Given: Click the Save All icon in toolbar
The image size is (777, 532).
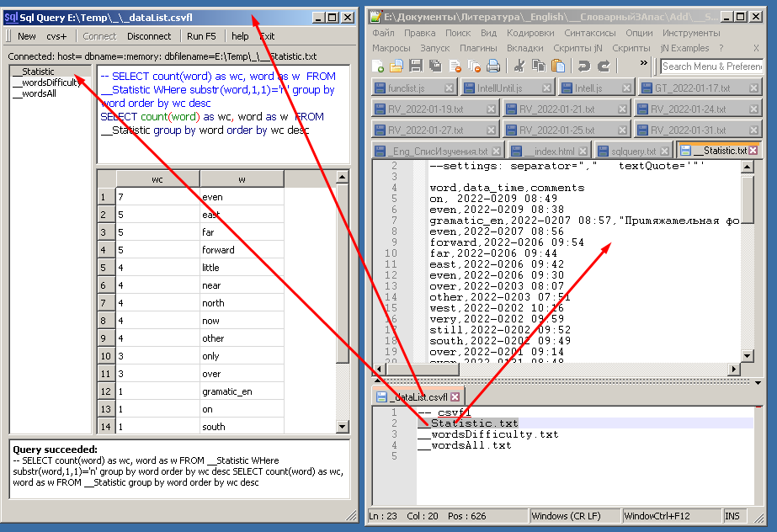Looking at the screenshot, I should click(x=435, y=66).
